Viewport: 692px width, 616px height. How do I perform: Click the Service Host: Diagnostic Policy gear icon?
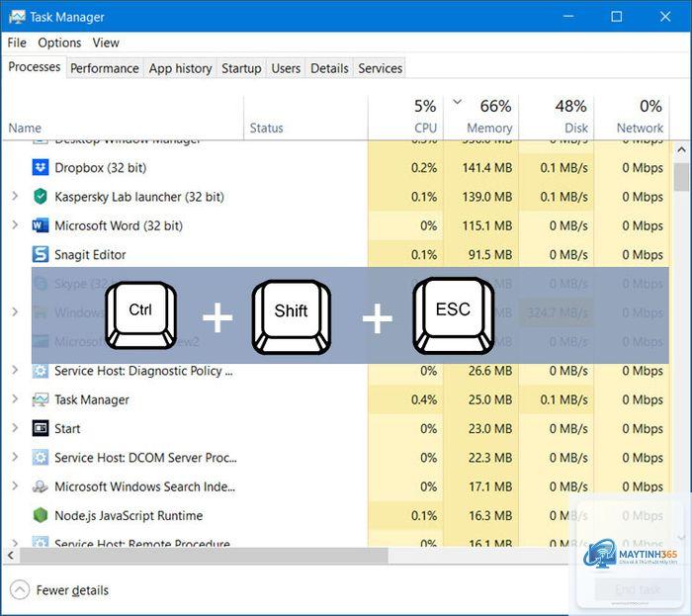point(41,371)
